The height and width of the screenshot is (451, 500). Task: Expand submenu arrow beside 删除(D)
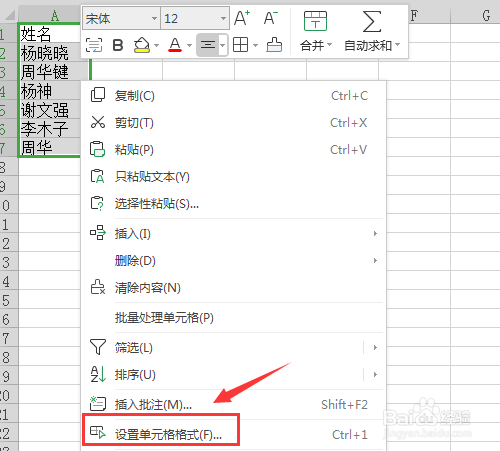[375, 260]
